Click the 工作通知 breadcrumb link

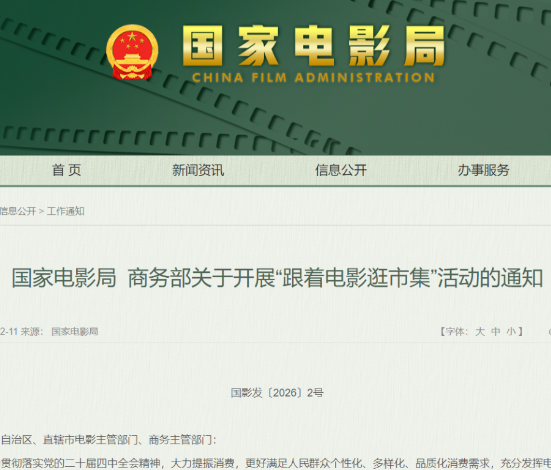click(65, 211)
